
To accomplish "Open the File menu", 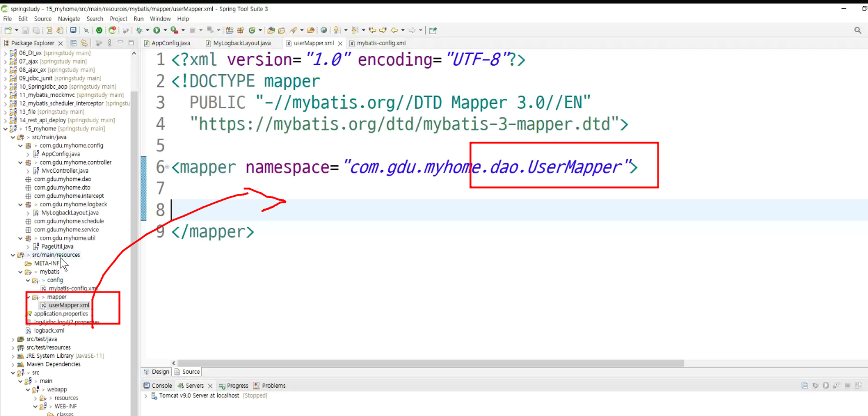I will pyautogui.click(x=7, y=19).
